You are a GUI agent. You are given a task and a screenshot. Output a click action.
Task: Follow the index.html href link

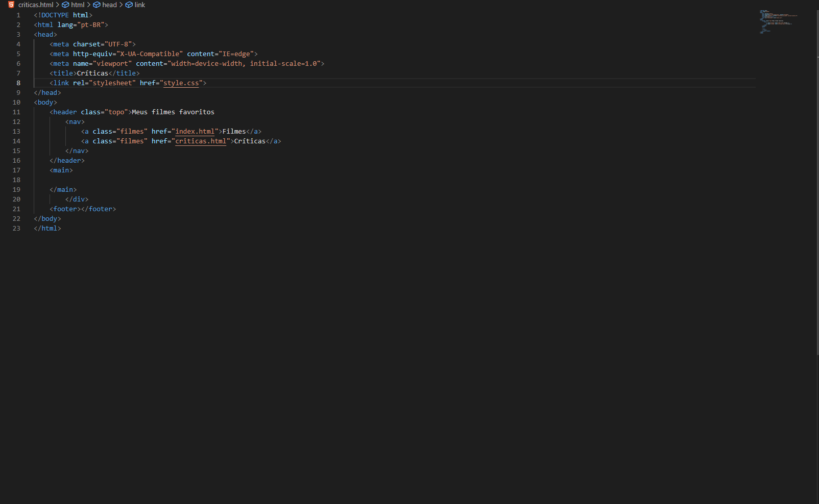[195, 131]
